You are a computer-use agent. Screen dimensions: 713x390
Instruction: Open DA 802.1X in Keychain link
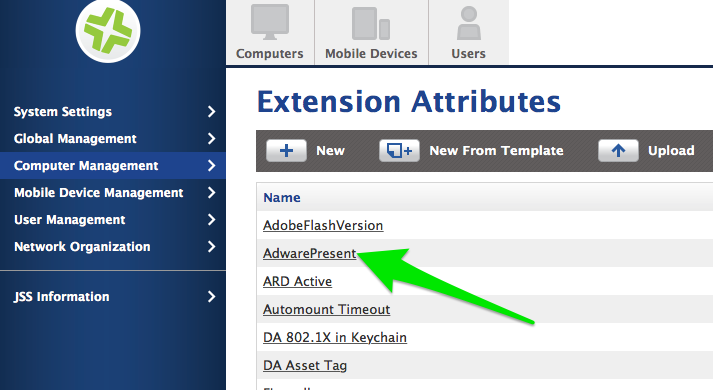(x=335, y=337)
